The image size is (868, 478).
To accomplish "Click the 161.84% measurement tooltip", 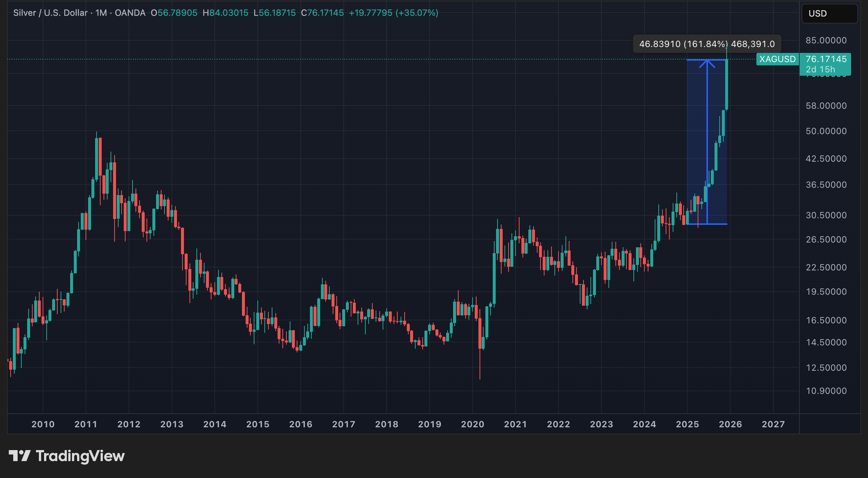I will 706,44.
